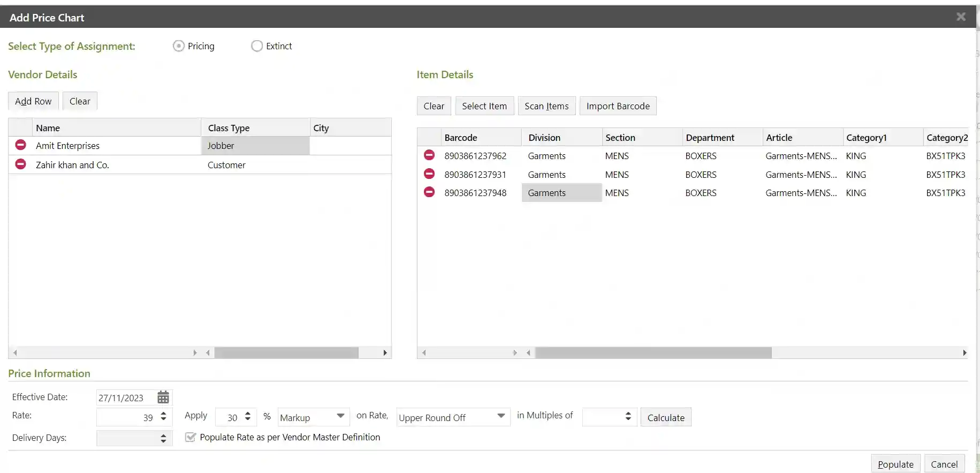Select the Pricing assignment type

click(179, 46)
